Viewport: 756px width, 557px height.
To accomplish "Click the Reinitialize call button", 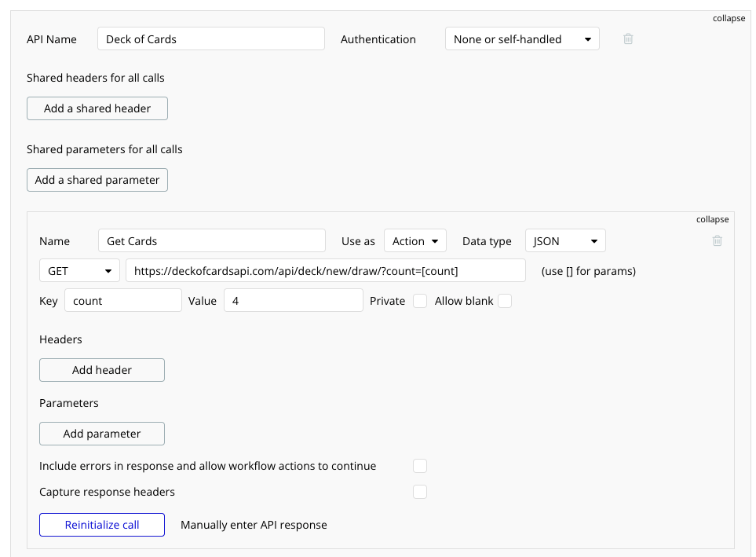I will pos(102,525).
